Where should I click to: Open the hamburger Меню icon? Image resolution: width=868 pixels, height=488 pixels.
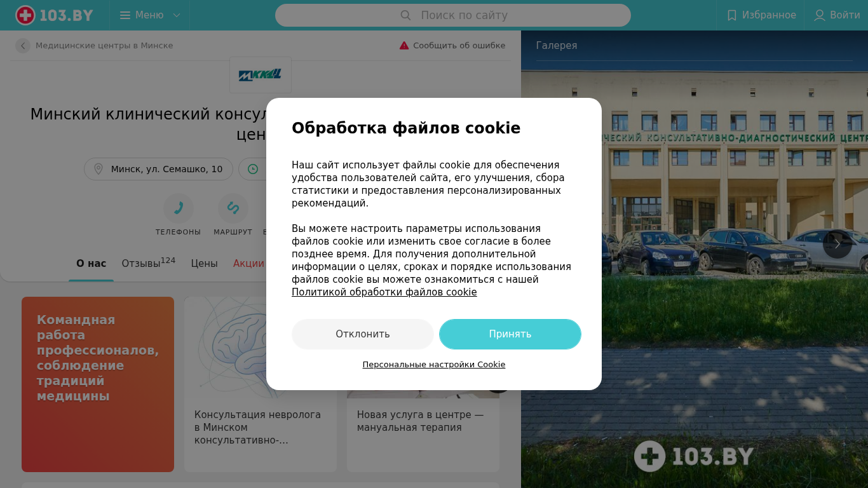click(125, 15)
